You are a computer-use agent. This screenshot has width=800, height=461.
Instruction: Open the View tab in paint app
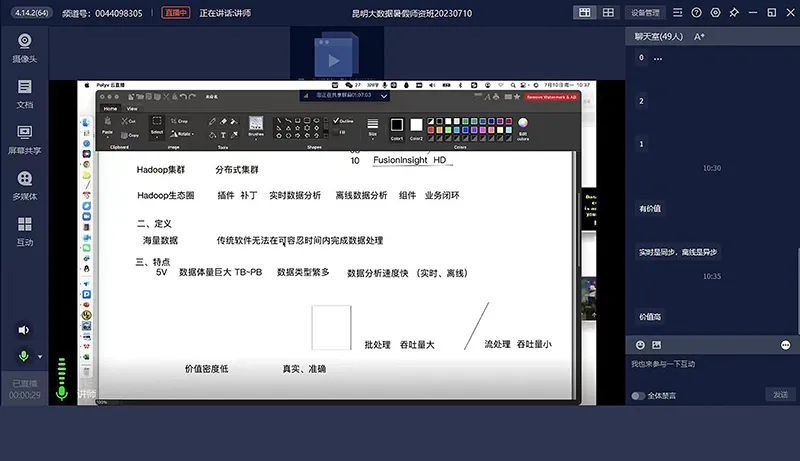tap(132, 109)
